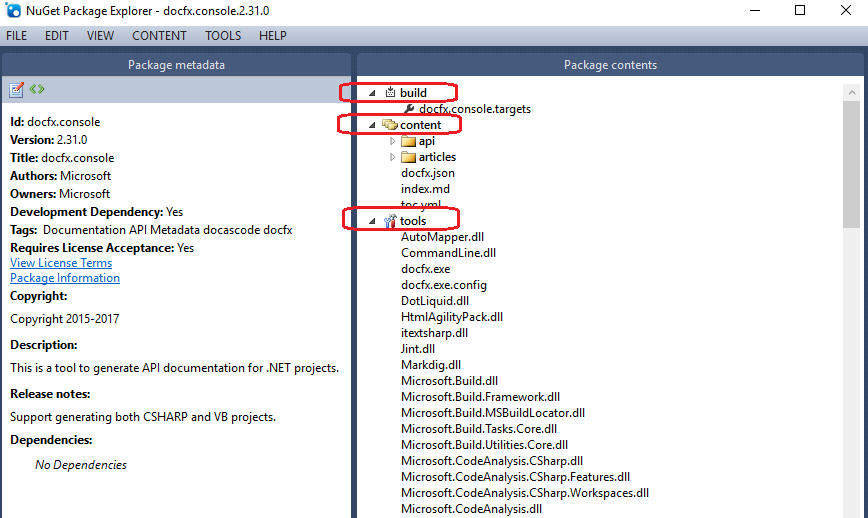Click the scroll up arrow in package contents
The image size is (868, 518).
point(852,92)
